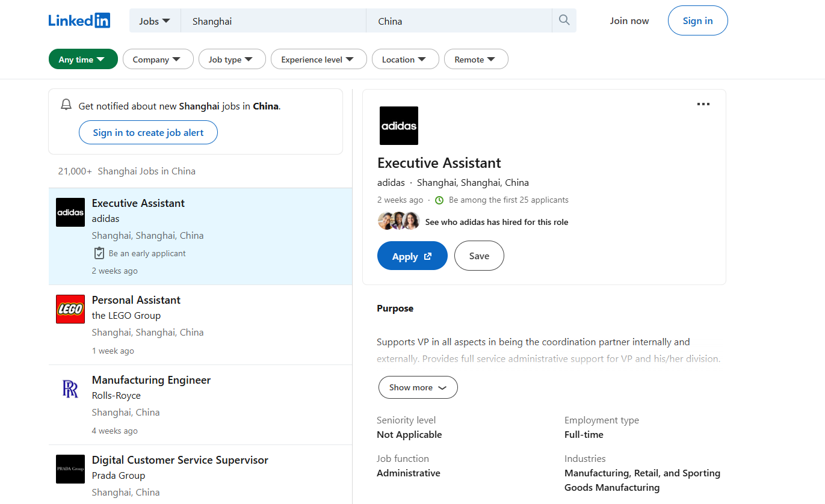
Task: Open the Prada Group company link
Action: [x=119, y=475]
